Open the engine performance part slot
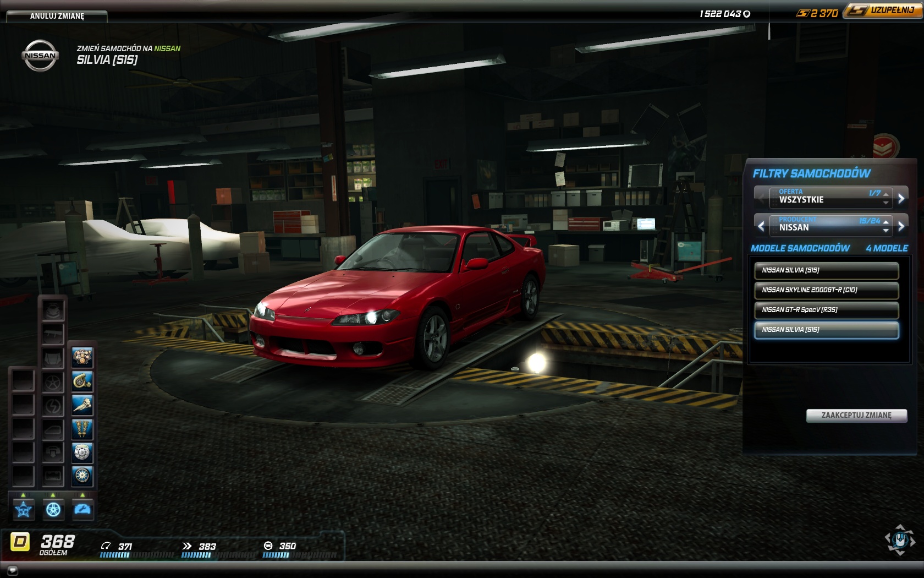924x578 pixels. (82, 358)
